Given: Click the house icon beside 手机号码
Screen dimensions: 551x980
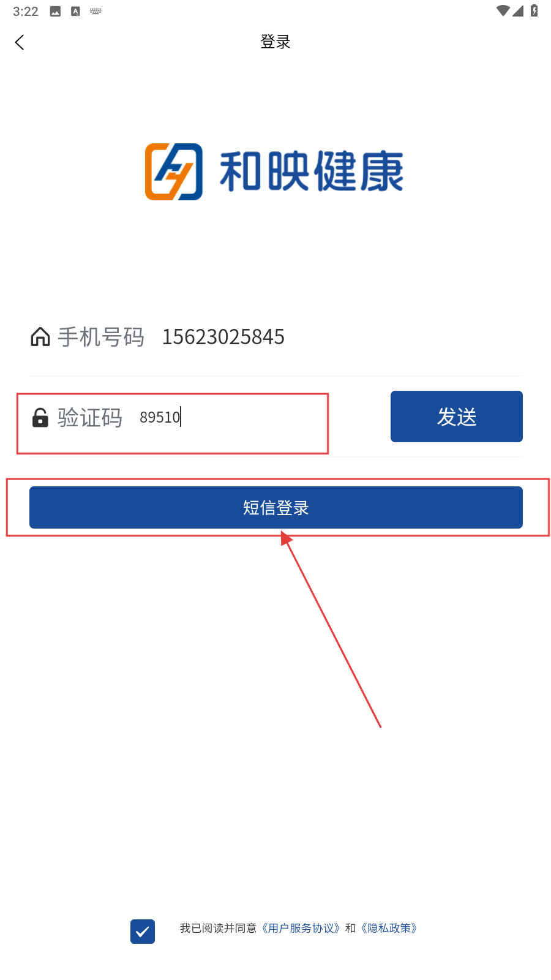Looking at the screenshot, I should (40, 336).
